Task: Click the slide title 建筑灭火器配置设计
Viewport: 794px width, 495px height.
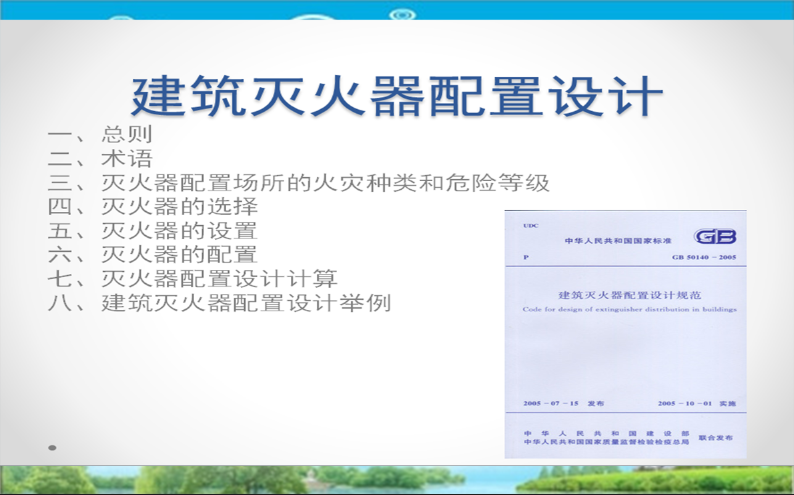Action: coord(397,97)
